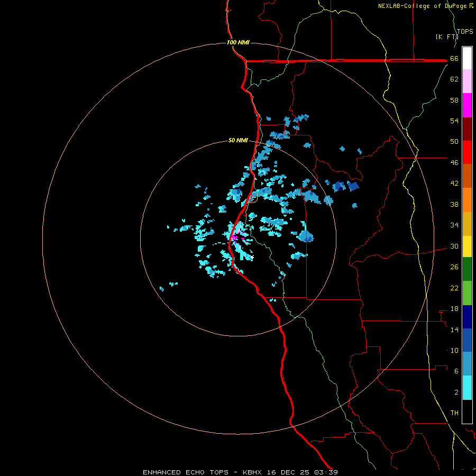Click the dark orange 46 K FT swatch

(x=467, y=176)
